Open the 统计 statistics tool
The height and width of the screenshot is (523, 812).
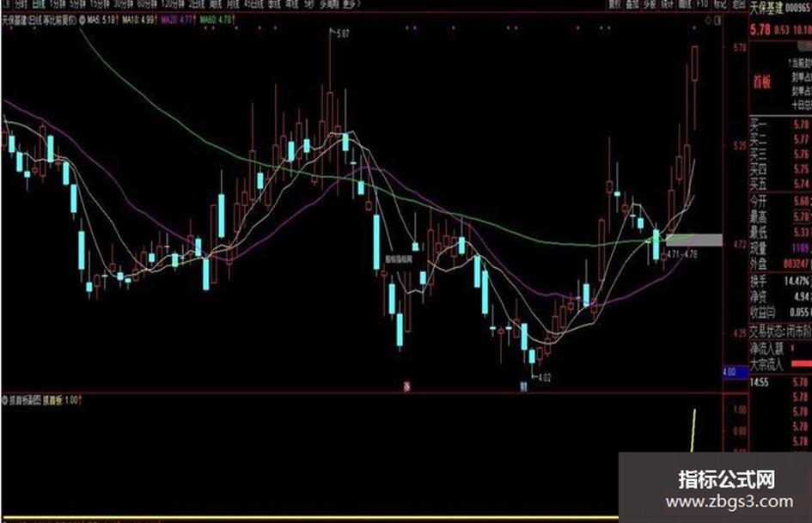667,4
